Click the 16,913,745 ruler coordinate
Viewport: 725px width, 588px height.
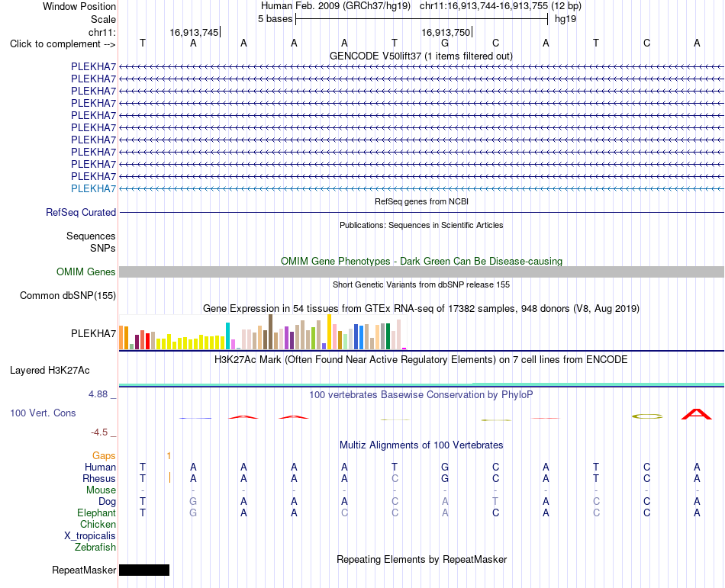click(x=194, y=32)
